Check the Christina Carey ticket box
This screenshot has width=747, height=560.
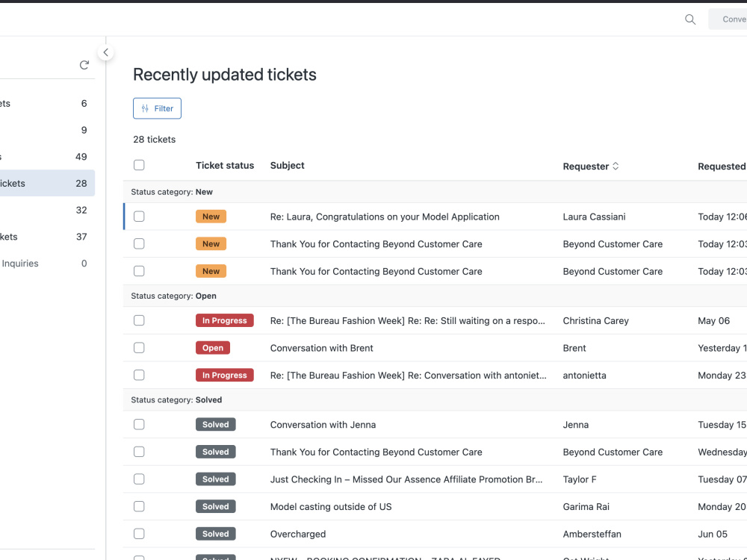point(139,320)
